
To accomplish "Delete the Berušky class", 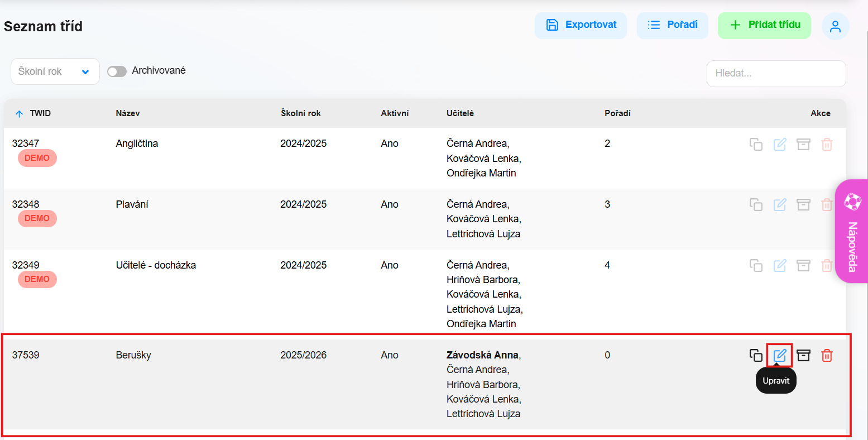I will coord(827,355).
